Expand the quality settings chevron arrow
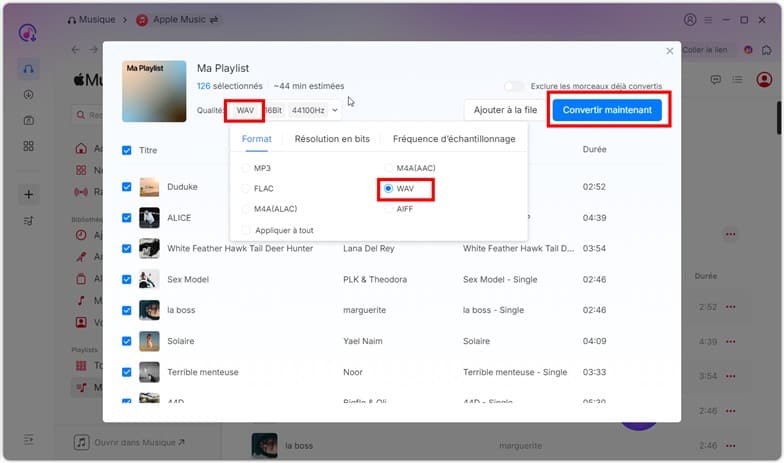This screenshot has width=784, height=463. [x=335, y=110]
